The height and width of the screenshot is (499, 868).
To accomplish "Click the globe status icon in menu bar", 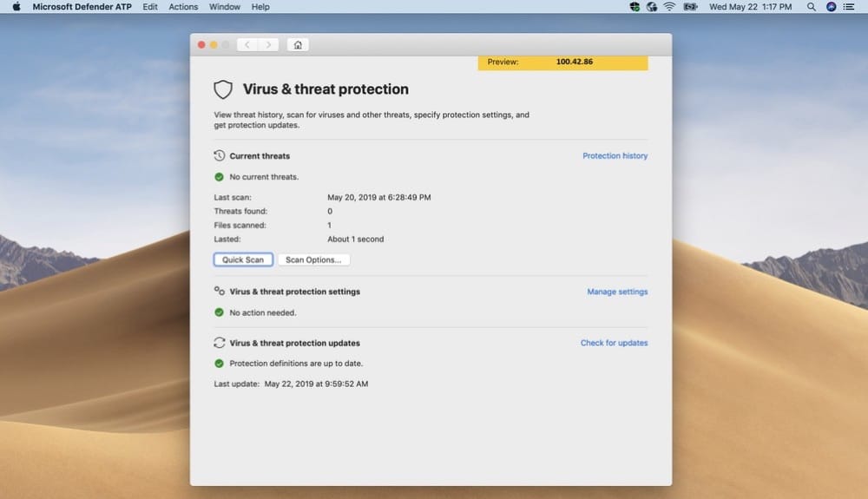I will point(652,7).
